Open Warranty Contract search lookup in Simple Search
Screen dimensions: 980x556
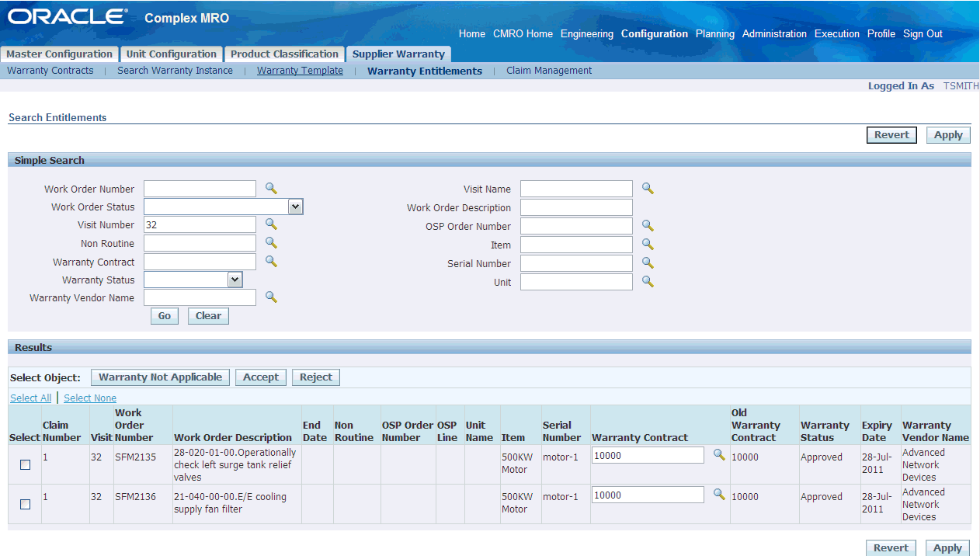[271, 261]
